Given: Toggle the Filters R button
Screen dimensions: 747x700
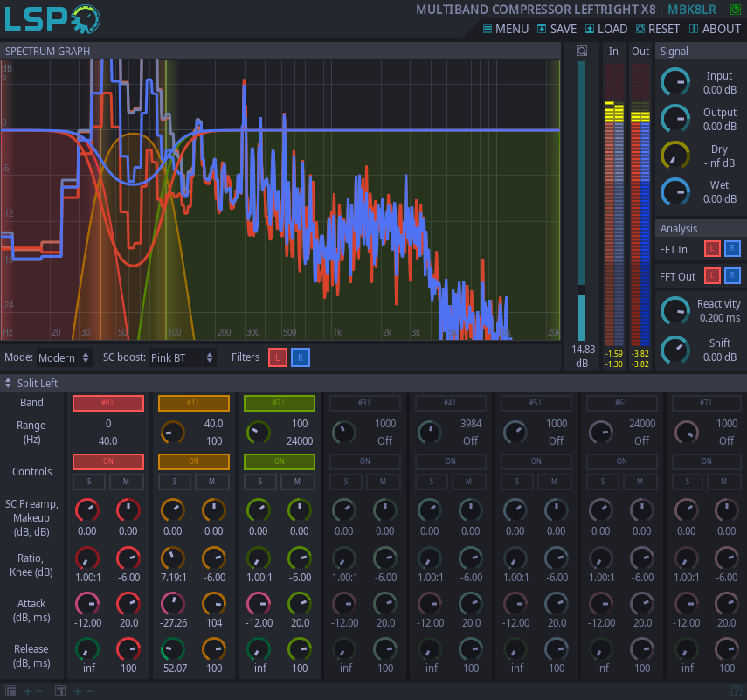Looking at the screenshot, I should tap(301, 357).
